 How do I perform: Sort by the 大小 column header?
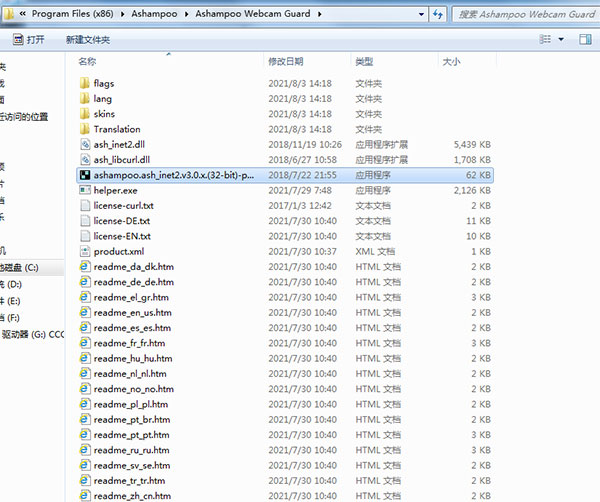click(x=452, y=61)
